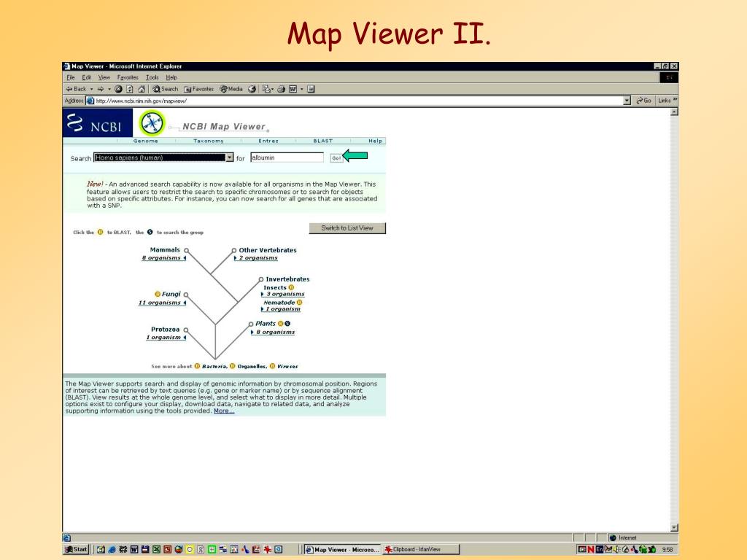Click the dark search-group icon beside Plants
The width and height of the screenshot is (747, 560).
click(287, 324)
